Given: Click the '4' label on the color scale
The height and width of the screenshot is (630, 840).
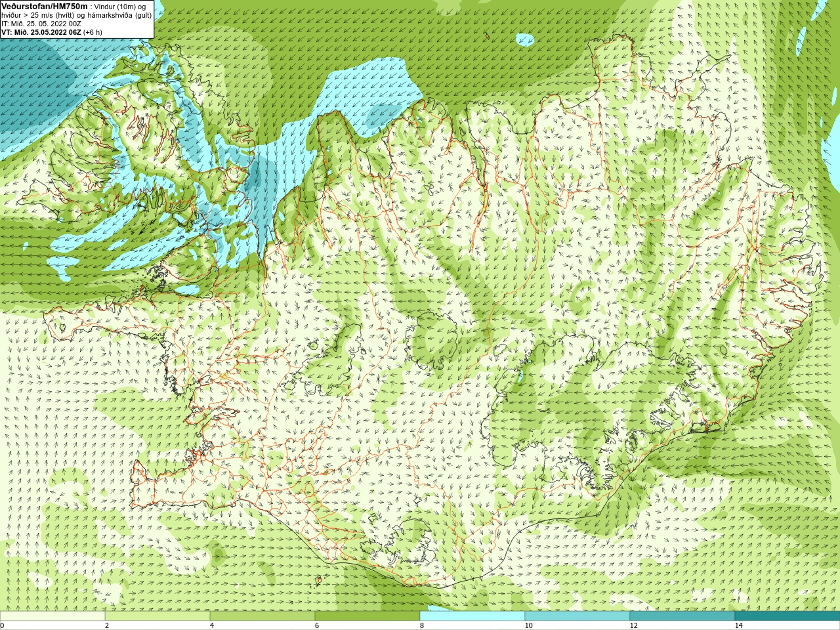Looking at the screenshot, I should tap(212, 626).
